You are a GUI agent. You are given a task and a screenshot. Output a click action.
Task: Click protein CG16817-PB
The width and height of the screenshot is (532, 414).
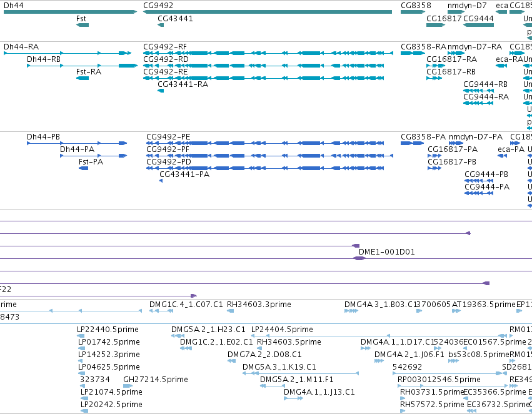(x=434, y=168)
